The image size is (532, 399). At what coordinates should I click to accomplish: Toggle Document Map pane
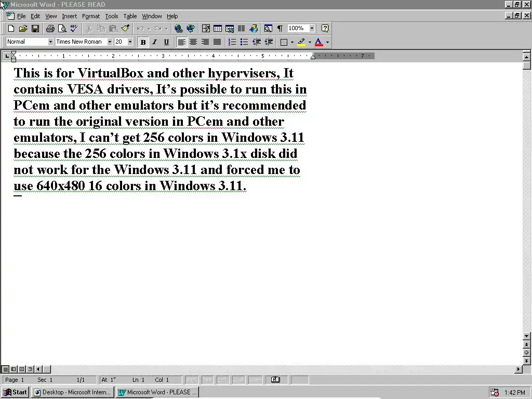point(268,29)
